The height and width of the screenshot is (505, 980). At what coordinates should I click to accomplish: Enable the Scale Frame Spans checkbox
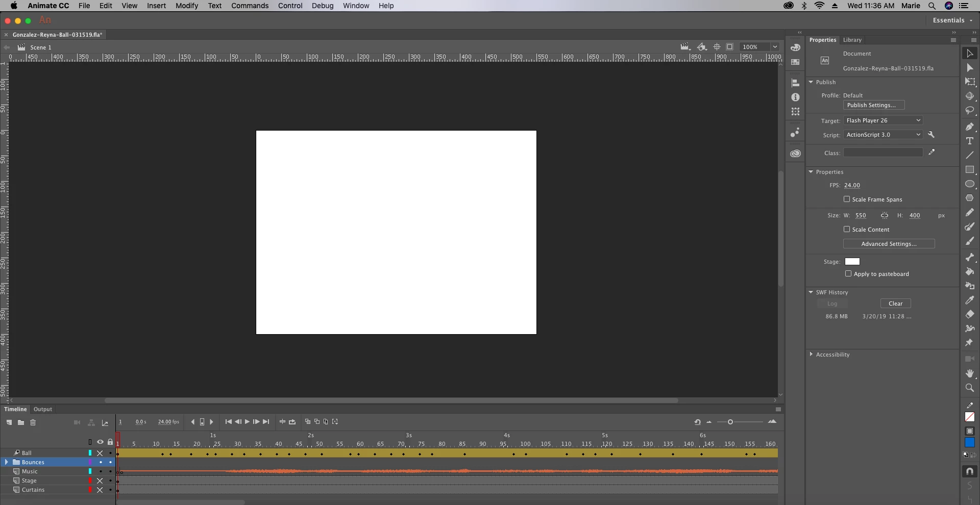(847, 199)
